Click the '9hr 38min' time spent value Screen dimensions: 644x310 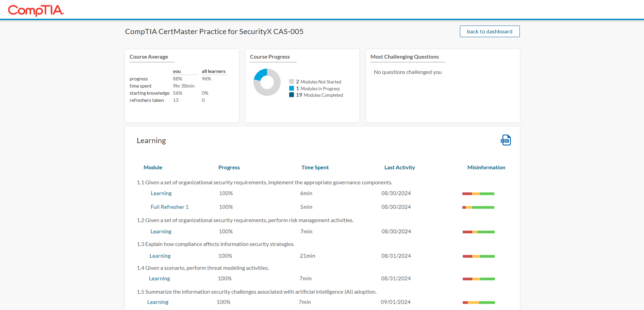click(x=184, y=86)
